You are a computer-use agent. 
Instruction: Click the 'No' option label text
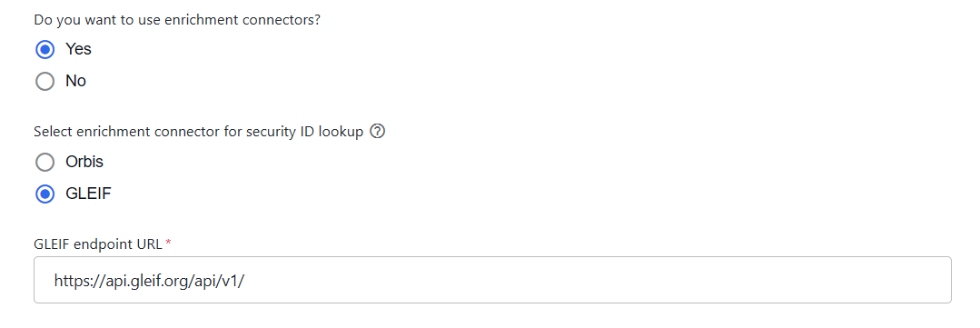[x=75, y=81]
